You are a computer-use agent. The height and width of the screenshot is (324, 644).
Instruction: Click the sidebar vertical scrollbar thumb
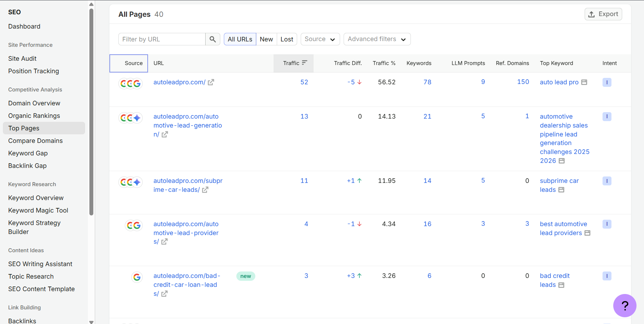pos(91,112)
